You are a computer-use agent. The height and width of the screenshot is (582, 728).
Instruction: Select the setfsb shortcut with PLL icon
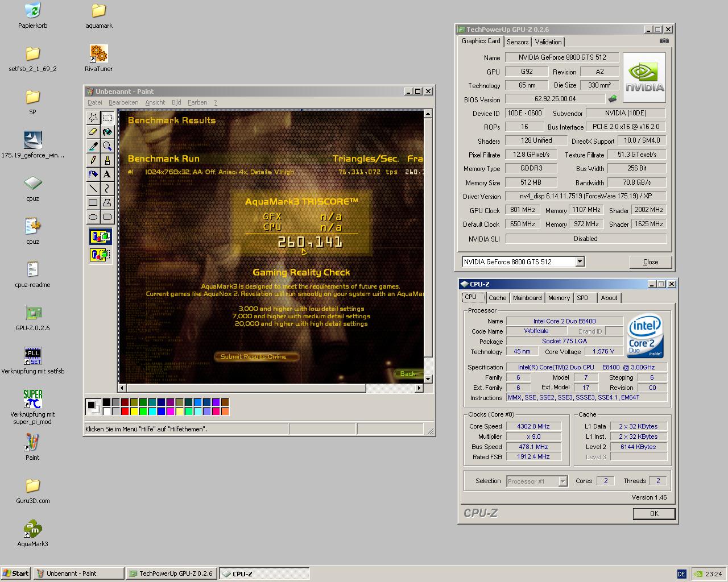[32, 361]
